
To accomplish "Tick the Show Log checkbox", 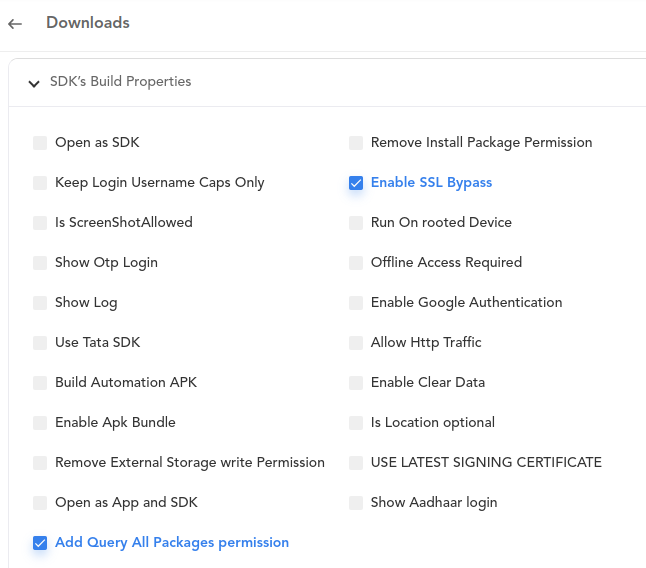I will click(x=40, y=303).
